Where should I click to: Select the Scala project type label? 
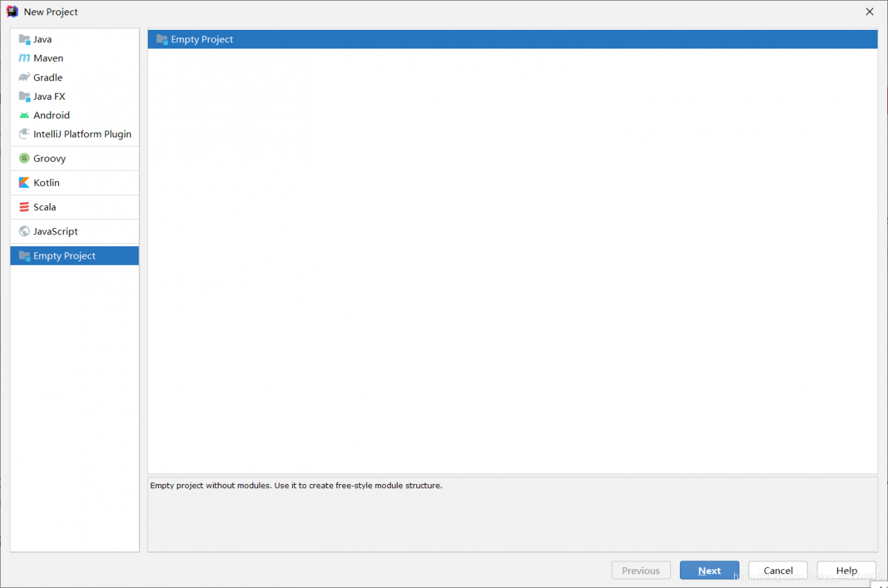tap(44, 207)
